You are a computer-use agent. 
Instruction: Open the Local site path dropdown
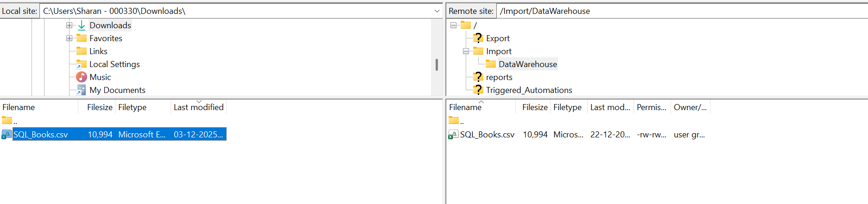[437, 11]
